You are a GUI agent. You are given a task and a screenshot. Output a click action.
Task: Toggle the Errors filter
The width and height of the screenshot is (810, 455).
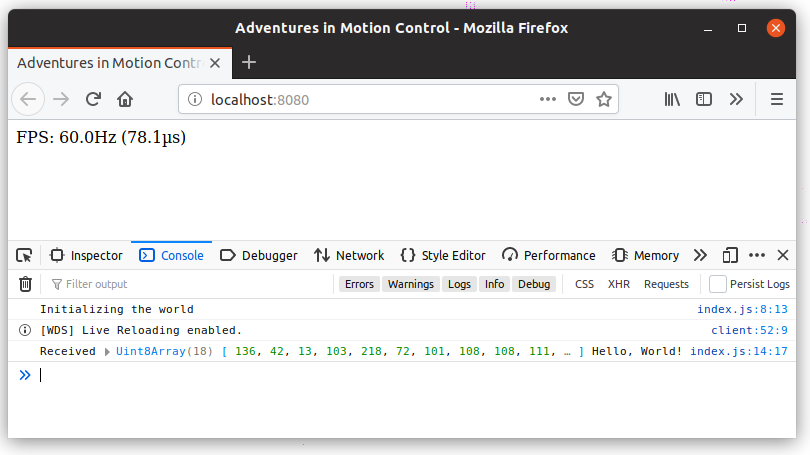(x=359, y=284)
